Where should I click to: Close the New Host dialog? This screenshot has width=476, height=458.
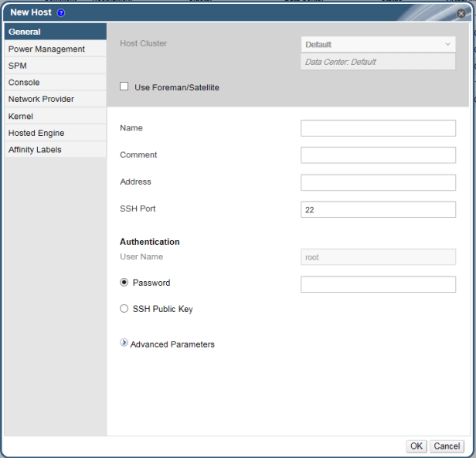(x=461, y=13)
